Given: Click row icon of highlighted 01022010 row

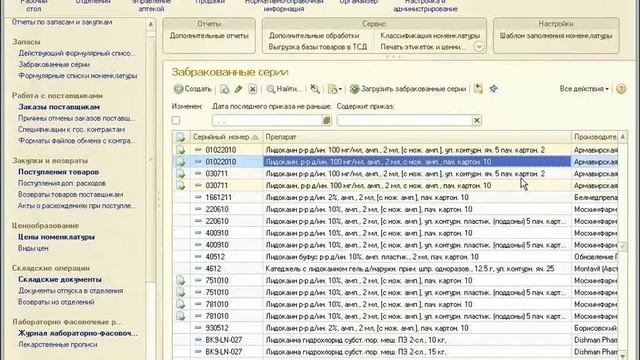Looking at the screenshot, I should tap(180, 162).
